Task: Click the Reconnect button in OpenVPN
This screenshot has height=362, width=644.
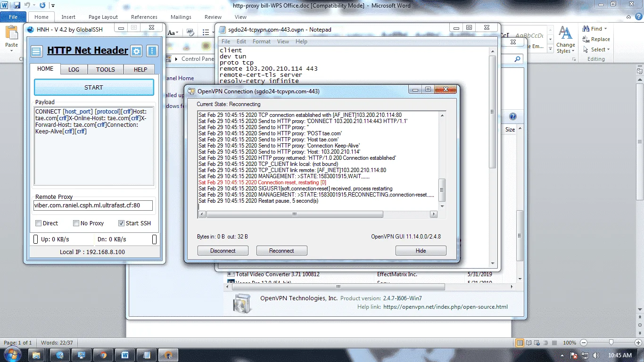Action: click(x=281, y=251)
